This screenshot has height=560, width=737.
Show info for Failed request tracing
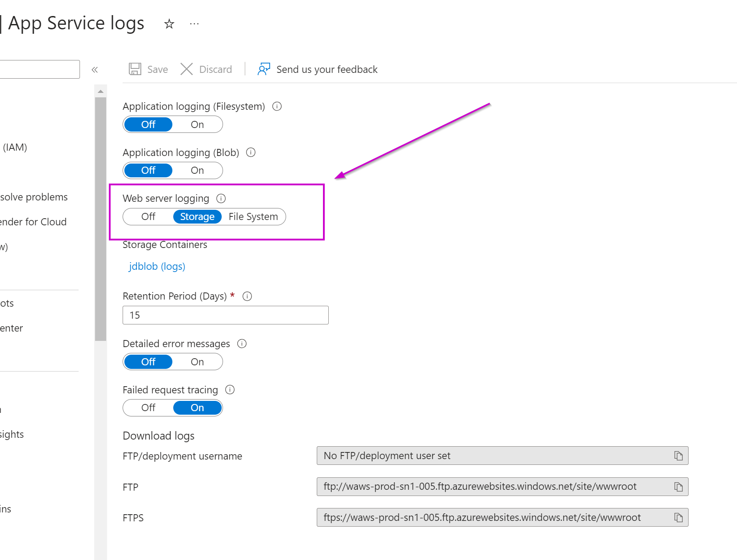tap(230, 390)
